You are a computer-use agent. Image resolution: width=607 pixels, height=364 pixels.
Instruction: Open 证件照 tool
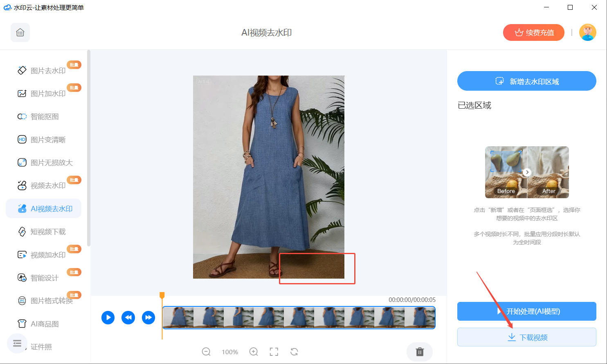tap(41, 347)
